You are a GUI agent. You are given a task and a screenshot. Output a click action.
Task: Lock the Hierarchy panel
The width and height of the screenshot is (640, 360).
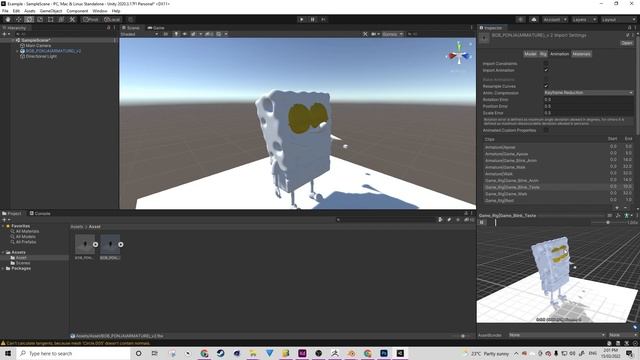(109, 28)
